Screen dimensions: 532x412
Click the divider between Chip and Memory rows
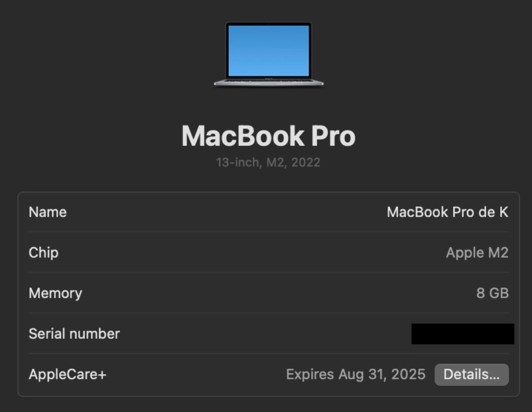pyautogui.click(x=269, y=273)
